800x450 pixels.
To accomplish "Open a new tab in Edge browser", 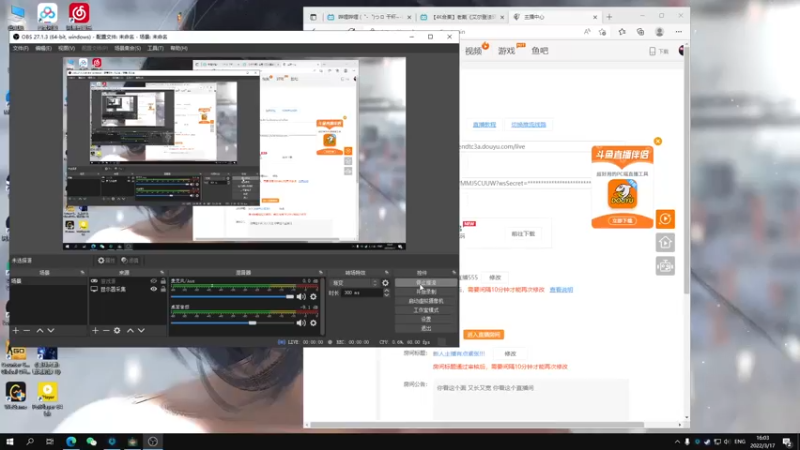I will click(x=609, y=17).
